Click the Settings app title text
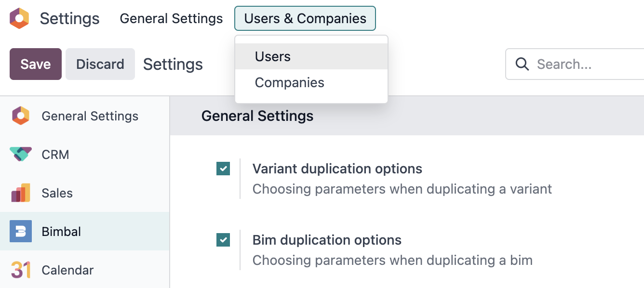 click(x=70, y=18)
